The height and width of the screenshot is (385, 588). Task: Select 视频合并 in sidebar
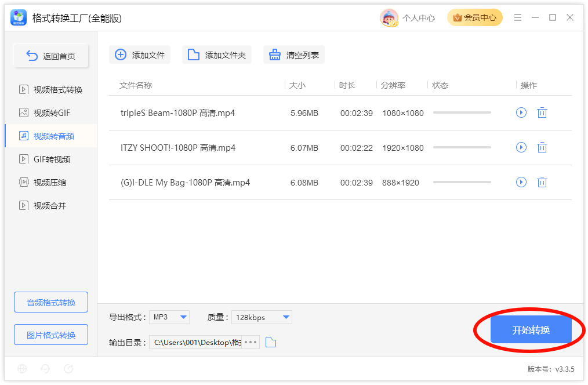[x=51, y=206]
